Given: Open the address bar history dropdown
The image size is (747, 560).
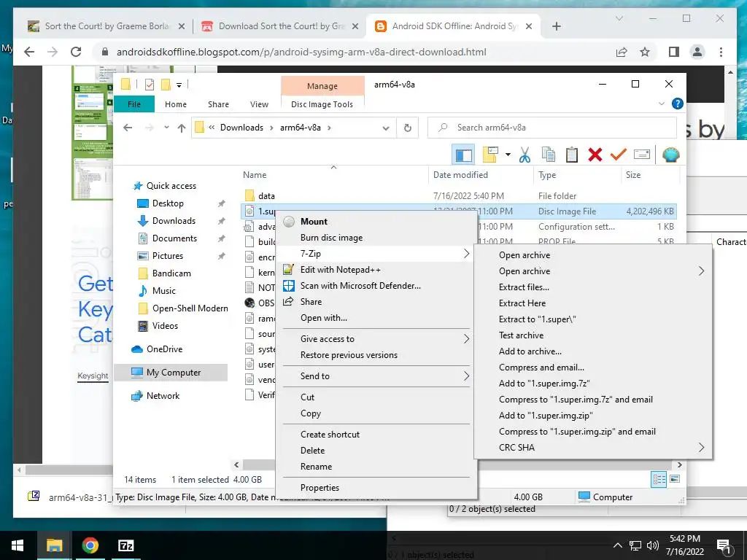Looking at the screenshot, I should point(386,128).
